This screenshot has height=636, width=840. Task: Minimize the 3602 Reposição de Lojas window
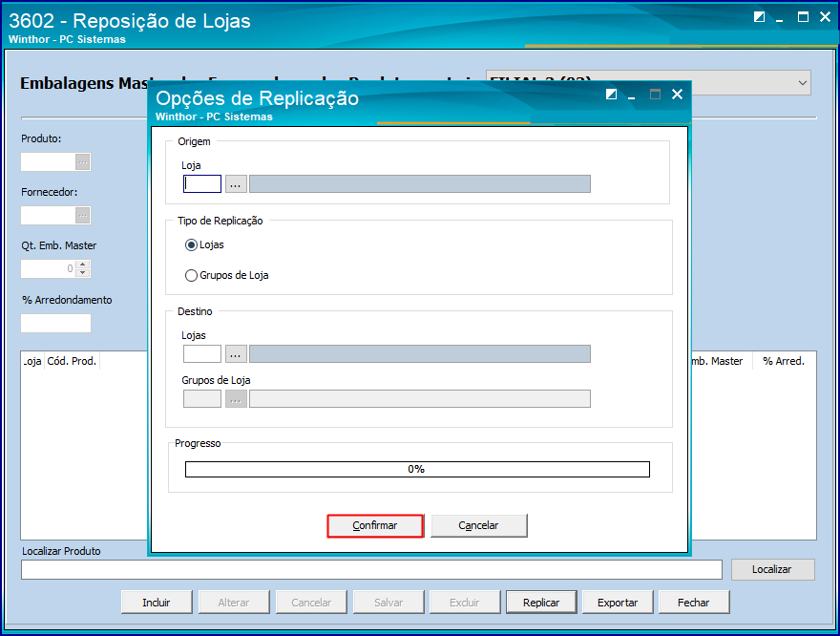click(780, 18)
